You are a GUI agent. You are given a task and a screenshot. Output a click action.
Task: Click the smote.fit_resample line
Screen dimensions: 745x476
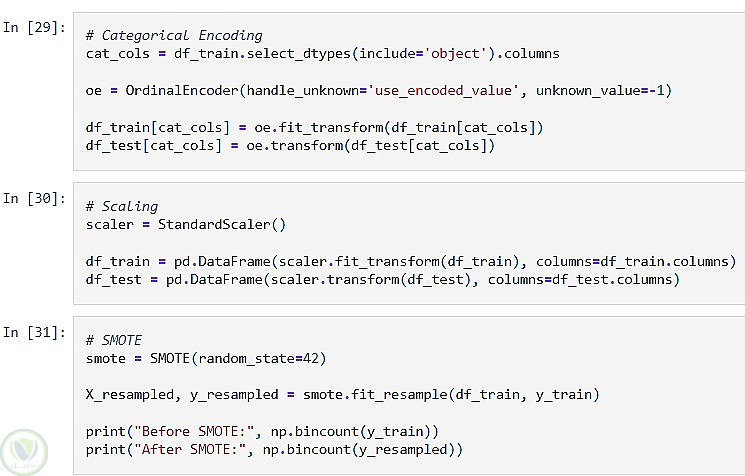(x=342, y=394)
